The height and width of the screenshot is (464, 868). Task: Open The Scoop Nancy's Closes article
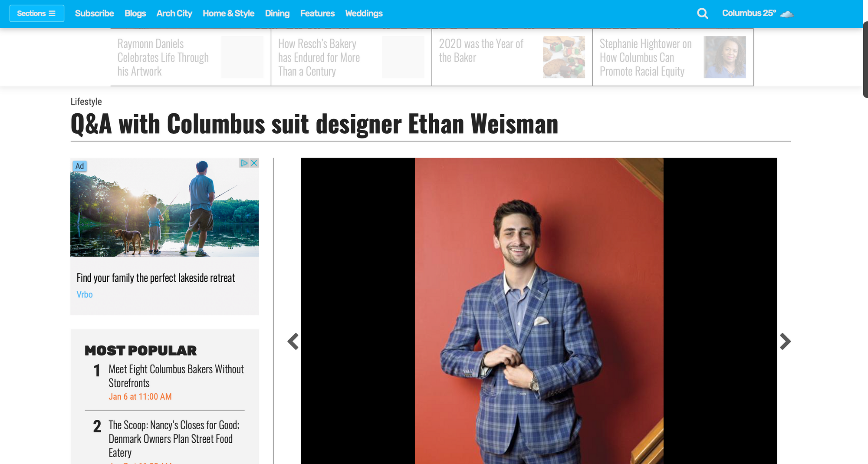[174, 438]
